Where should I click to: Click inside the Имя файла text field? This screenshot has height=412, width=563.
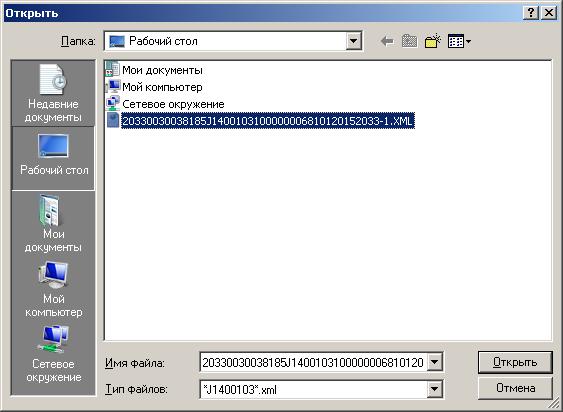[313, 362]
